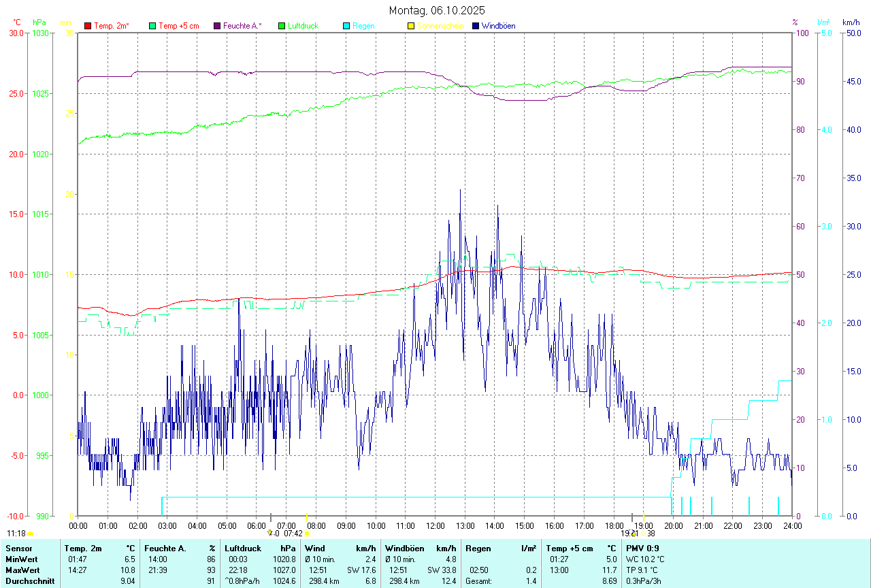Click the sunrise sun icon near 07:42
Screen dimensions: 871x588
[x=307, y=534]
